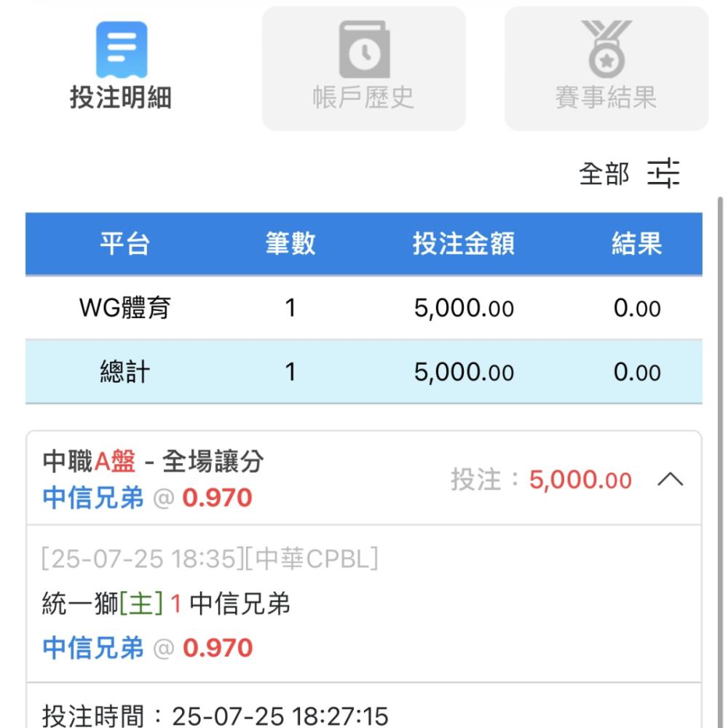This screenshot has width=728, height=728.
Task: Select 0.00 result in 總計 row
Action: pos(637,372)
